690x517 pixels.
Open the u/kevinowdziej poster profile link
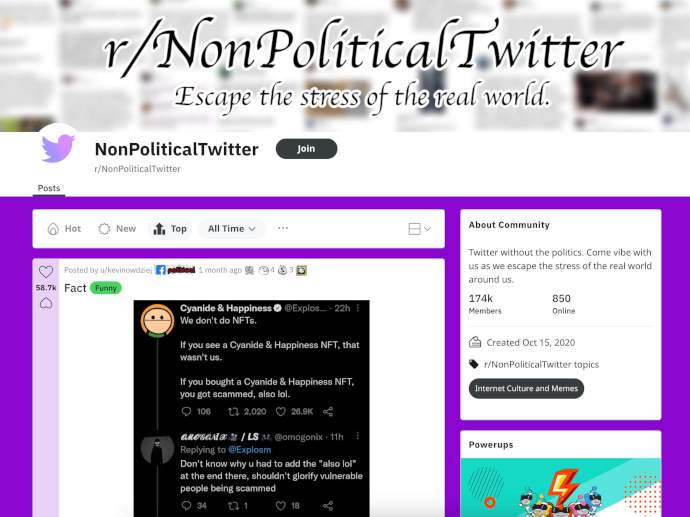pos(108,270)
